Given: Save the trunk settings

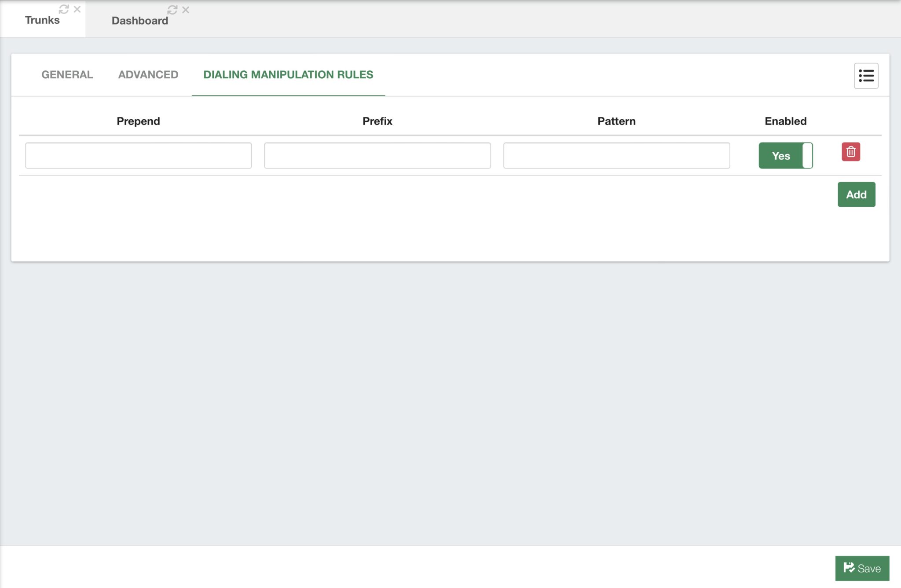Looking at the screenshot, I should 862,568.
